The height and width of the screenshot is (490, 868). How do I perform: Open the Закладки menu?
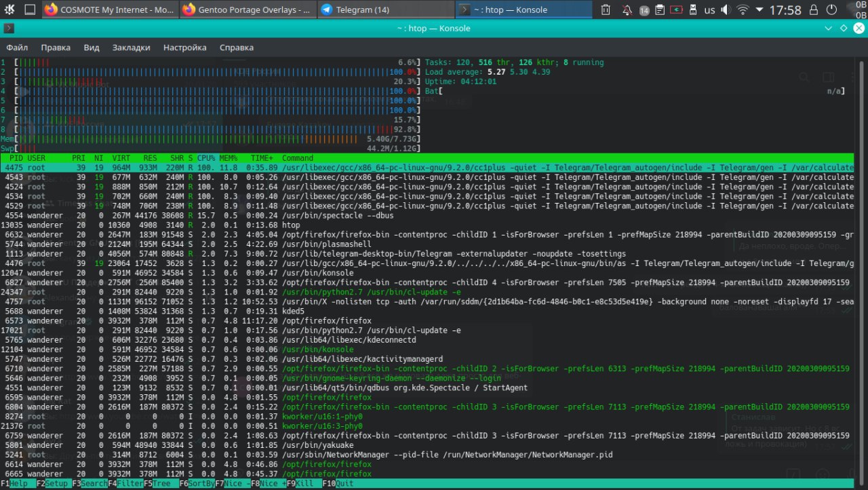click(x=131, y=48)
